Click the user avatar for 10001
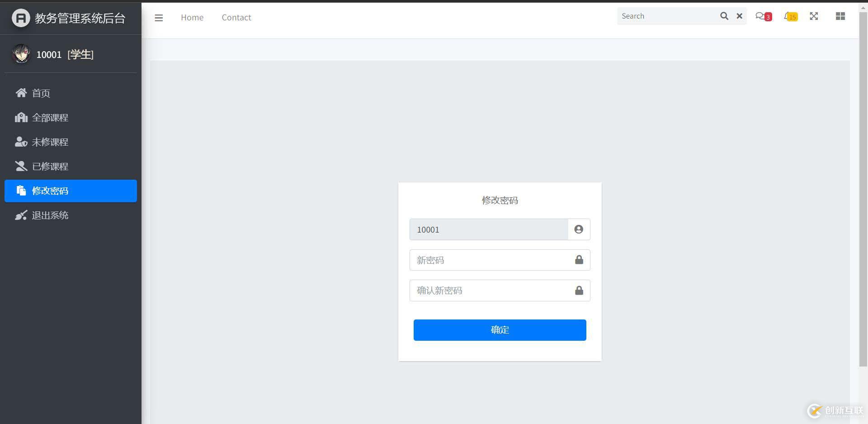This screenshot has height=424, width=868. (x=21, y=54)
